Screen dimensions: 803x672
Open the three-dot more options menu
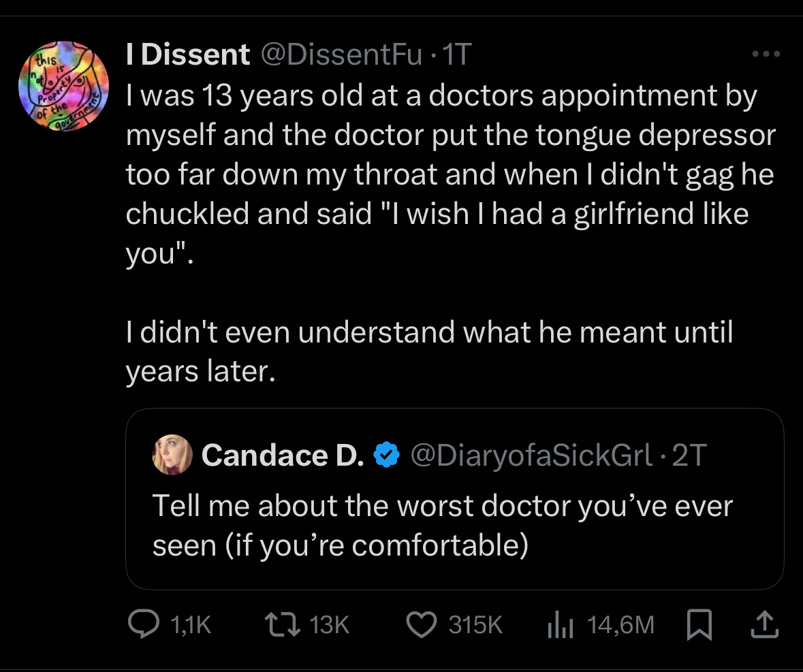[x=766, y=54]
